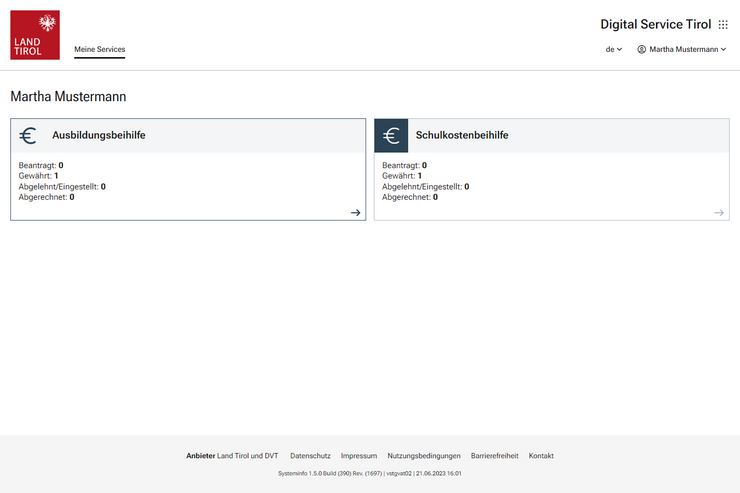
Task: Click the user profile avatar icon
Action: click(642, 49)
